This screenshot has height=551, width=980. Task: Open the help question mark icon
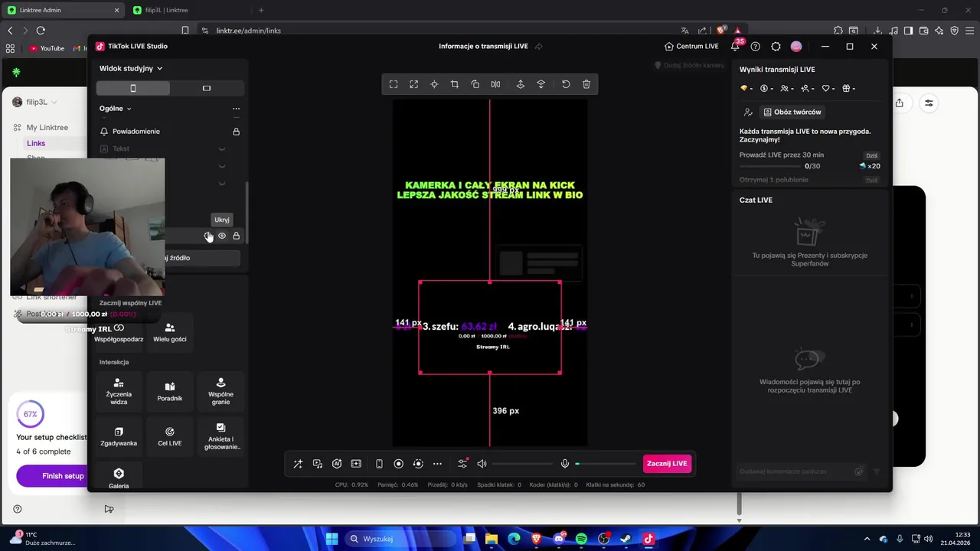(756, 46)
